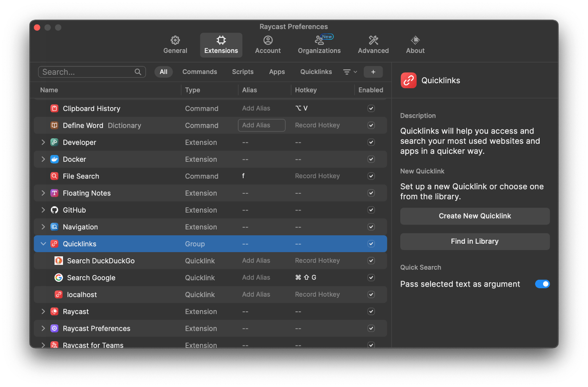Viewport: 588px width, 387px height.
Task: Click Create New Quicklink button
Action: [475, 216]
